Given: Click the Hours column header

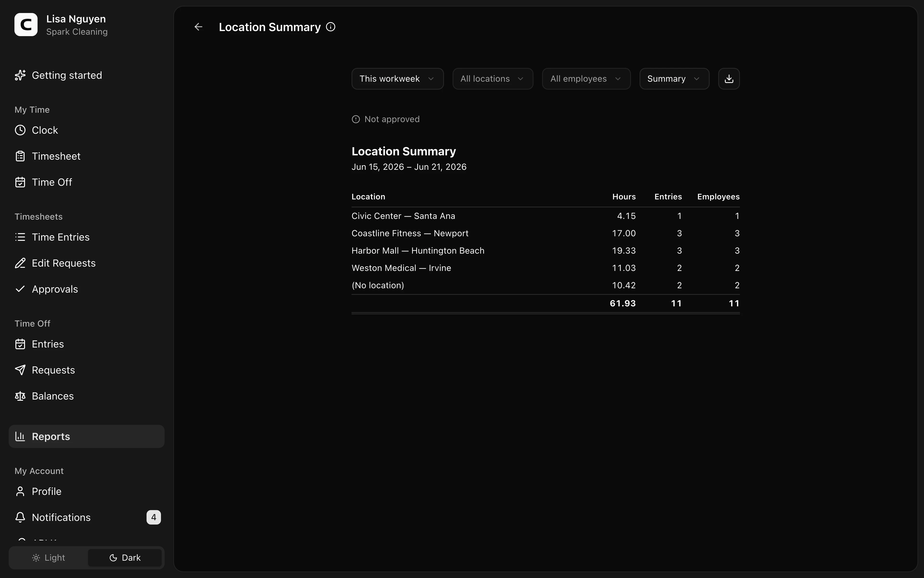Looking at the screenshot, I should (624, 197).
